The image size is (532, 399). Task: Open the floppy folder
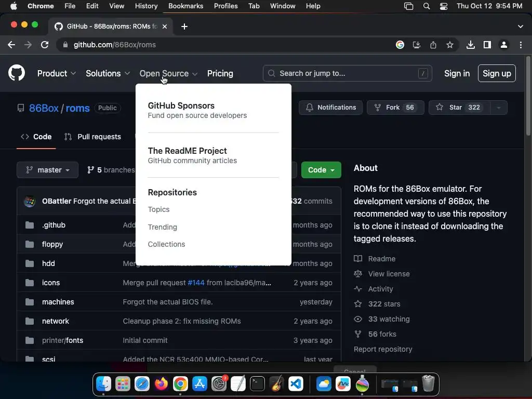pyautogui.click(x=52, y=244)
